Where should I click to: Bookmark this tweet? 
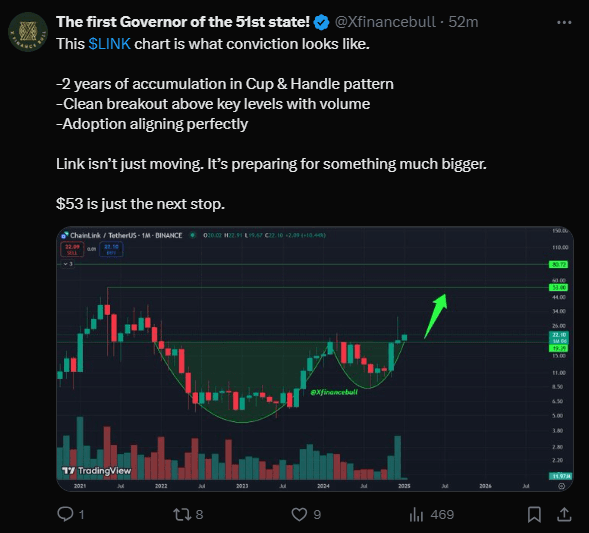[x=534, y=514]
